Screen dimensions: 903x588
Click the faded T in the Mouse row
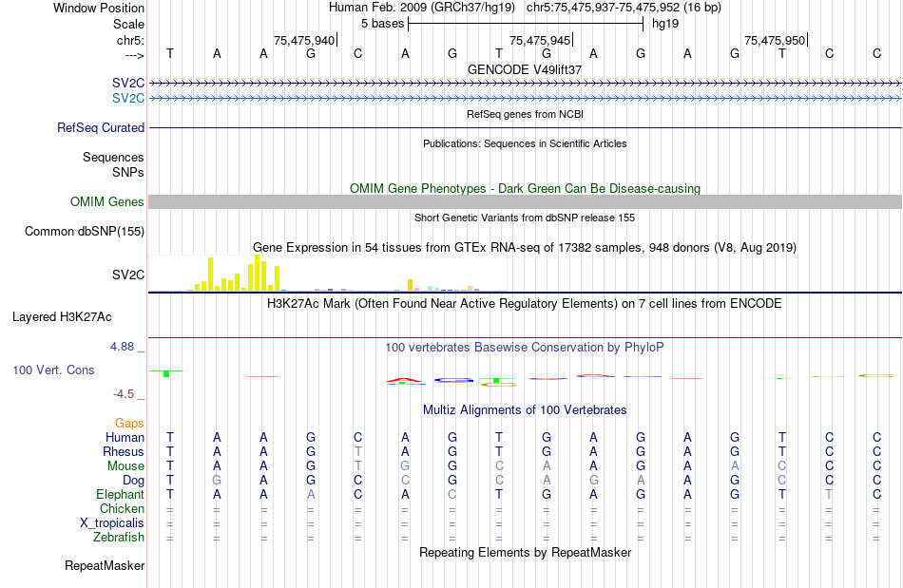[x=357, y=466]
